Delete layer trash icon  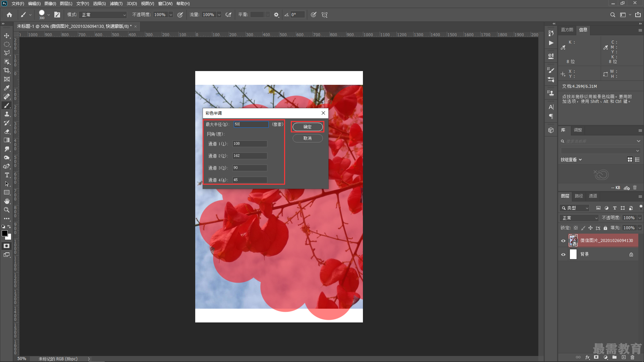[x=633, y=357]
